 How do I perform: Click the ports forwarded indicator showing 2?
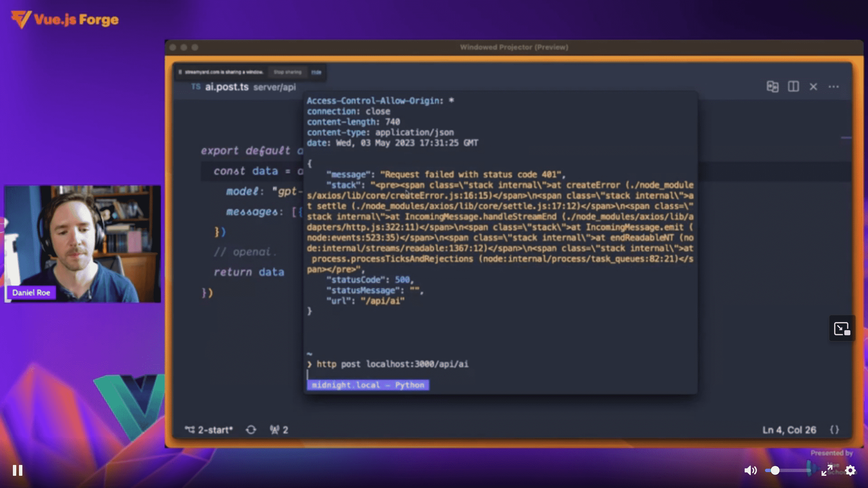(279, 430)
